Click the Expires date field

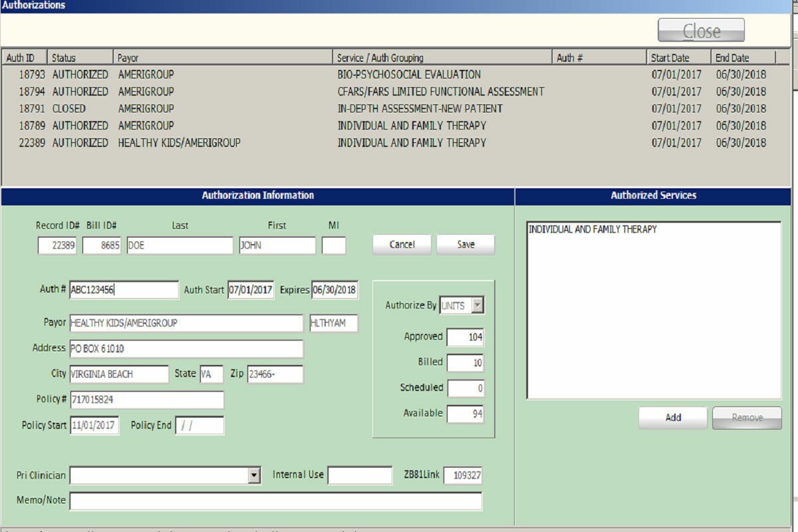334,290
